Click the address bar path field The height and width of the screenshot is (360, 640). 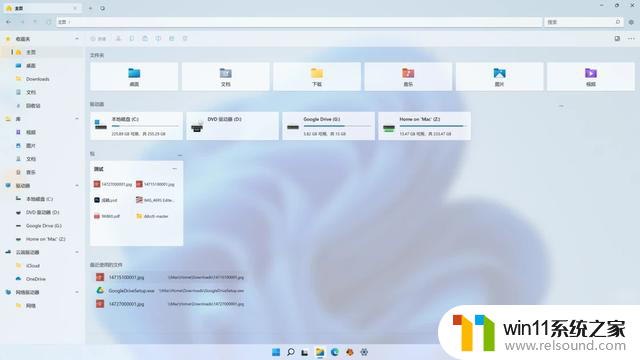tap(299, 22)
